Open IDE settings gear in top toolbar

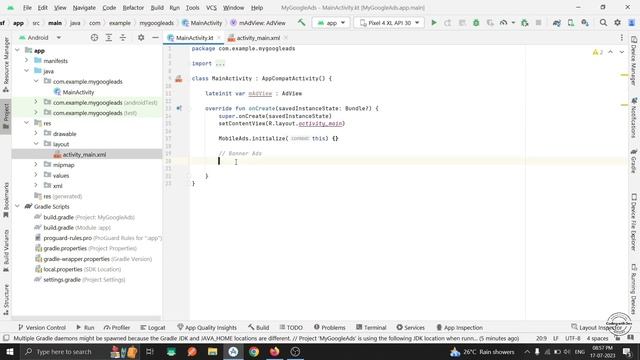click(x=617, y=23)
